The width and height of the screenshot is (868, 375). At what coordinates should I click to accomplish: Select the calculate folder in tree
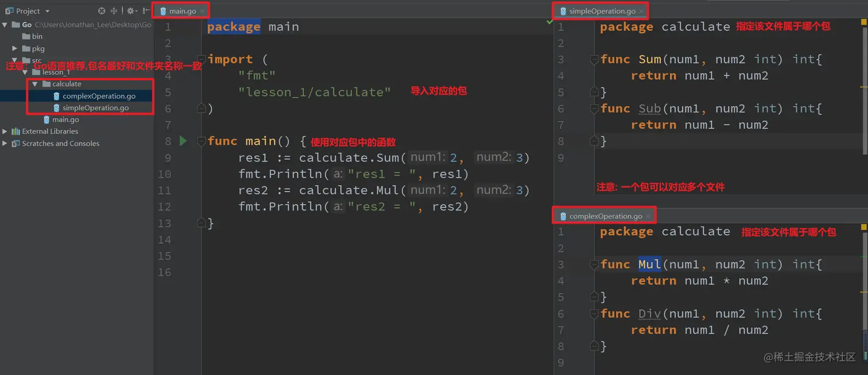(x=62, y=84)
